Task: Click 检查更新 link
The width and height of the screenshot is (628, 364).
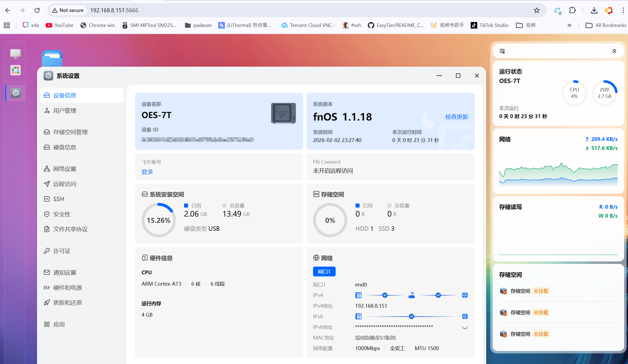Action: point(457,117)
